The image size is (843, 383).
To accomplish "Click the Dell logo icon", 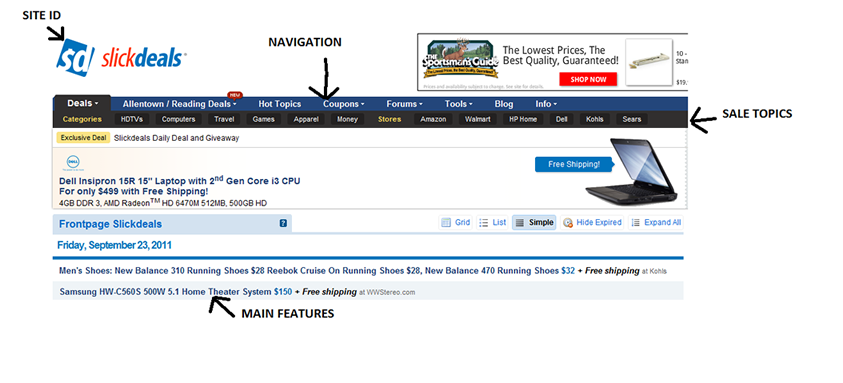I will [x=73, y=162].
